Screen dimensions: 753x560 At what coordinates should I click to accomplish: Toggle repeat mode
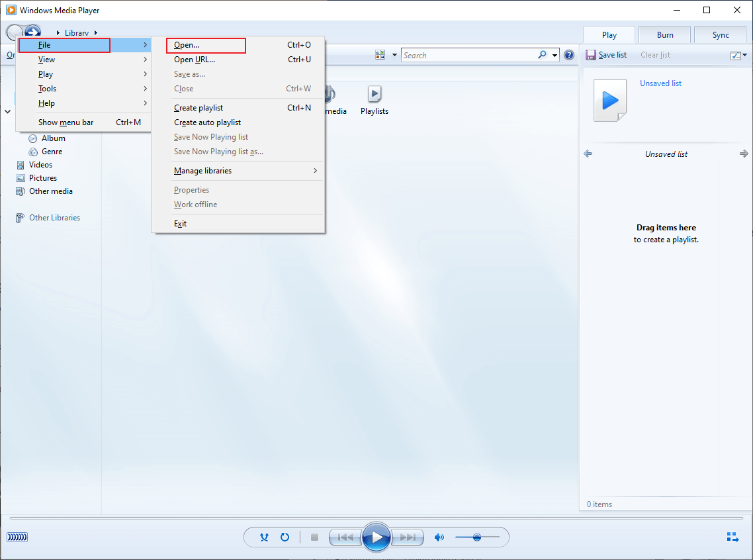tap(285, 537)
